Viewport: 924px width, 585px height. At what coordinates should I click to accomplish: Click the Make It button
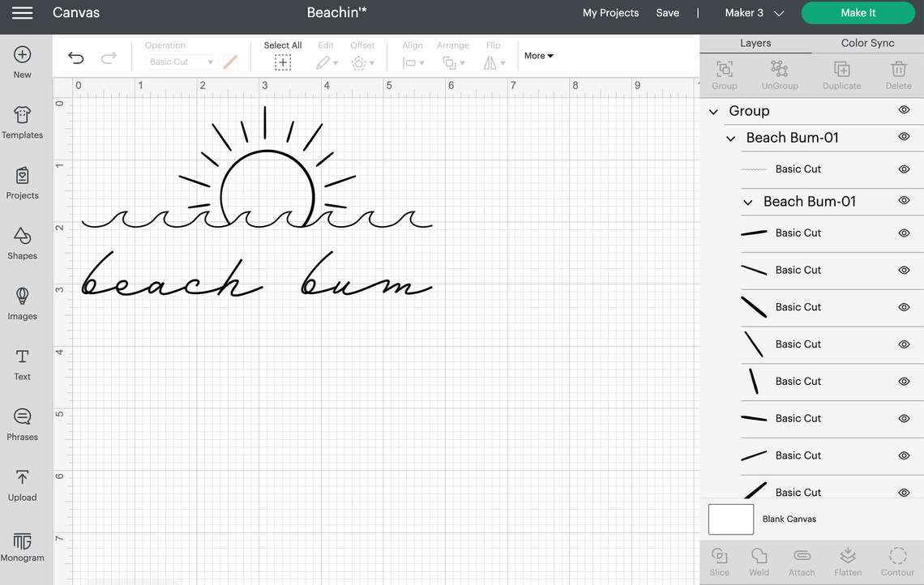click(858, 12)
